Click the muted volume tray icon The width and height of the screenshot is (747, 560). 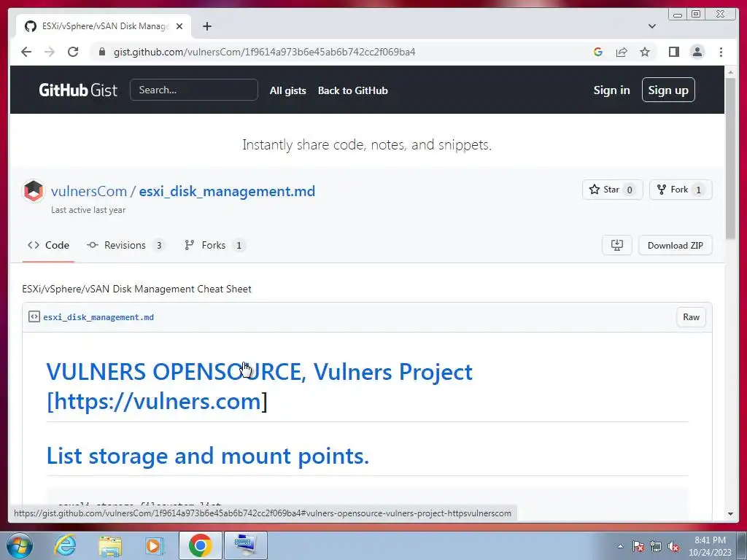[673, 546]
